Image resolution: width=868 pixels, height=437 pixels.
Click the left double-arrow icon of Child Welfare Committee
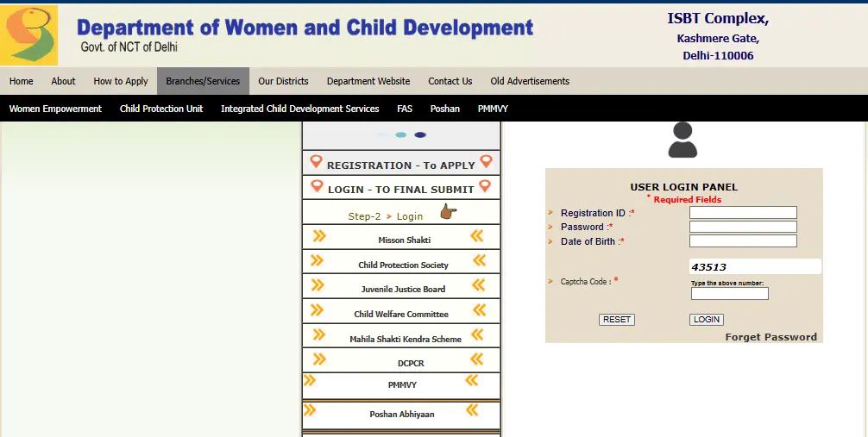point(317,309)
